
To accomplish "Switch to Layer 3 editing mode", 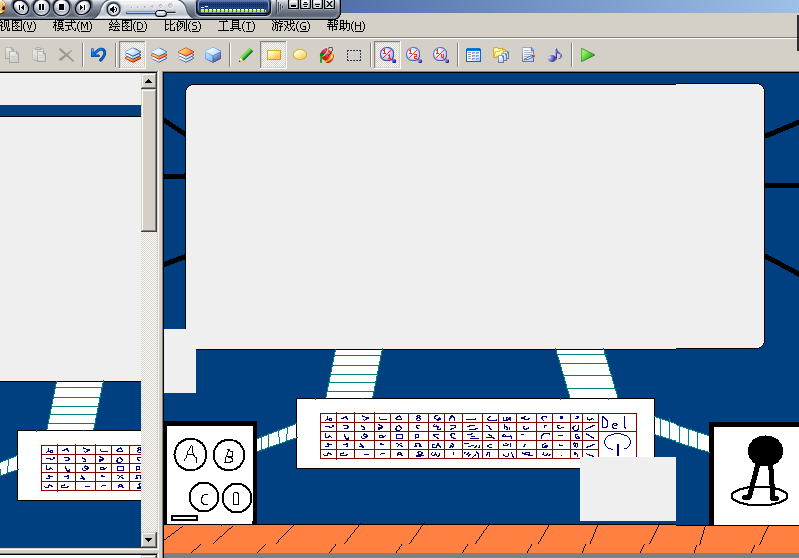I will (x=186, y=55).
